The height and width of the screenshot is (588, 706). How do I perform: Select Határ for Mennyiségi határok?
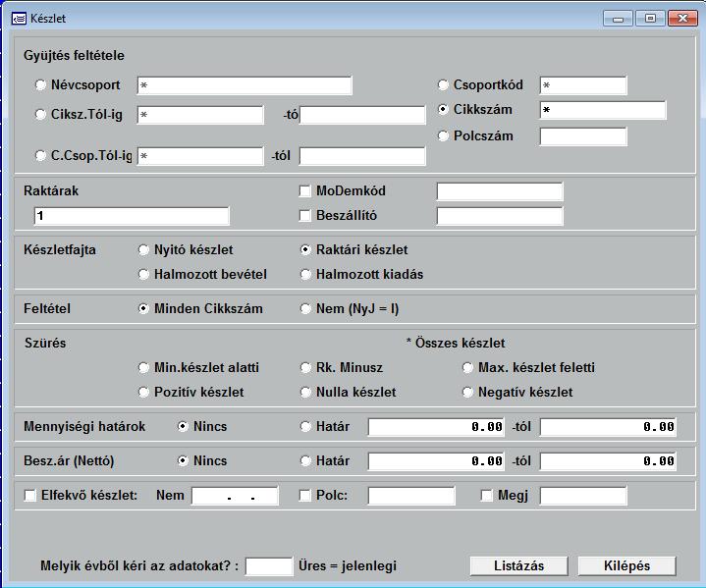point(305,426)
